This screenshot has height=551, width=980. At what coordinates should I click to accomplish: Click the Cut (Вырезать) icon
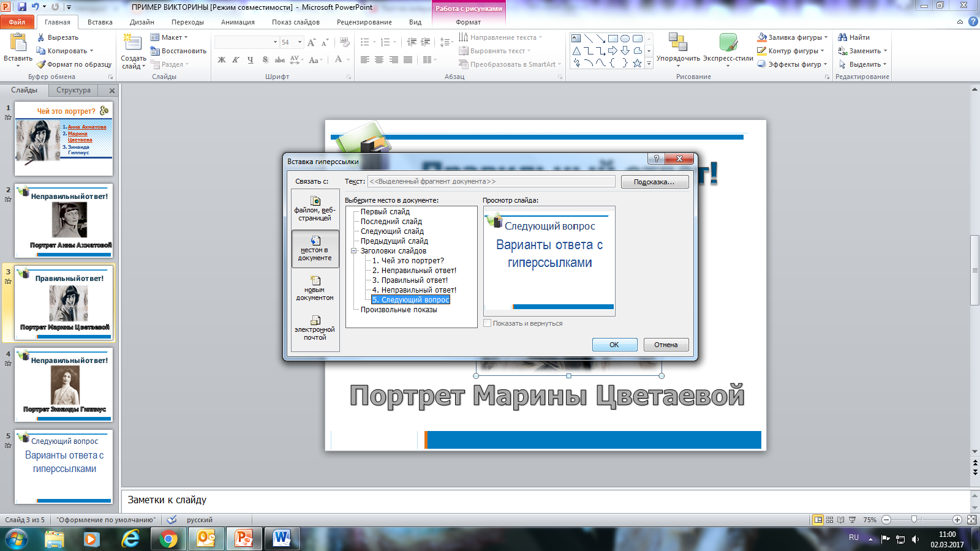click(x=41, y=37)
